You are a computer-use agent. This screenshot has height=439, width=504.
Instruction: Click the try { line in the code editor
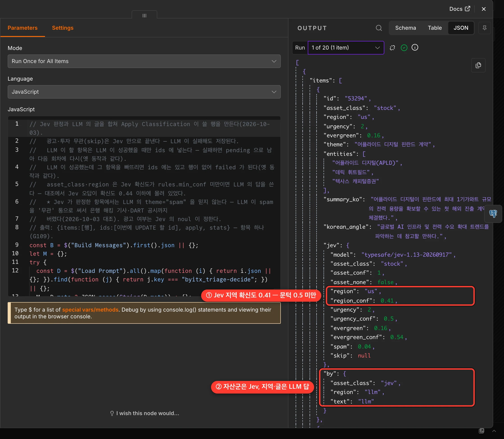pos(38,262)
